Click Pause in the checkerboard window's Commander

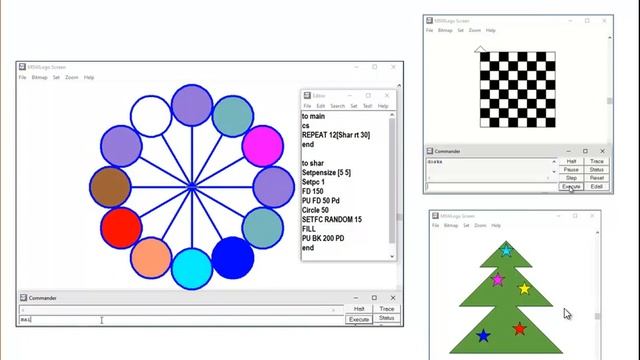(x=571, y=169)
